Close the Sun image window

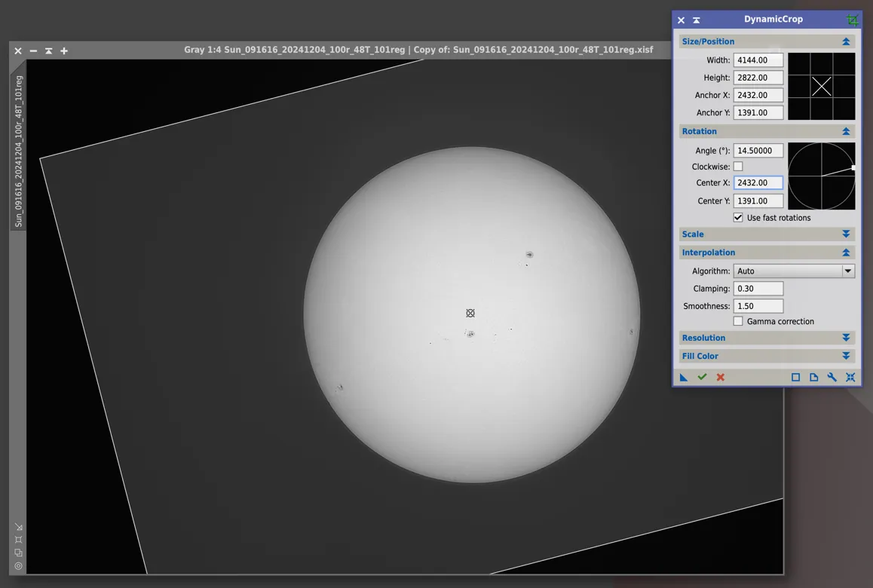pos(18,51)
